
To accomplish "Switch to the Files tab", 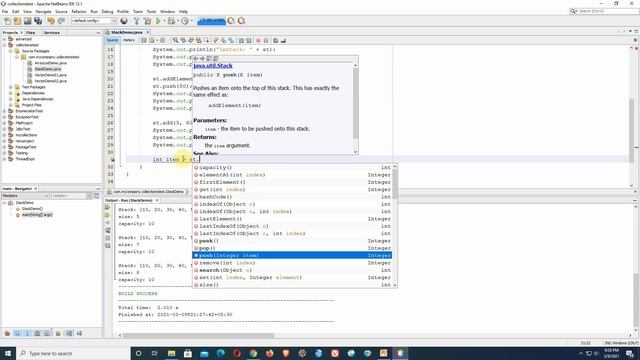I will click(x=31, y=32).
